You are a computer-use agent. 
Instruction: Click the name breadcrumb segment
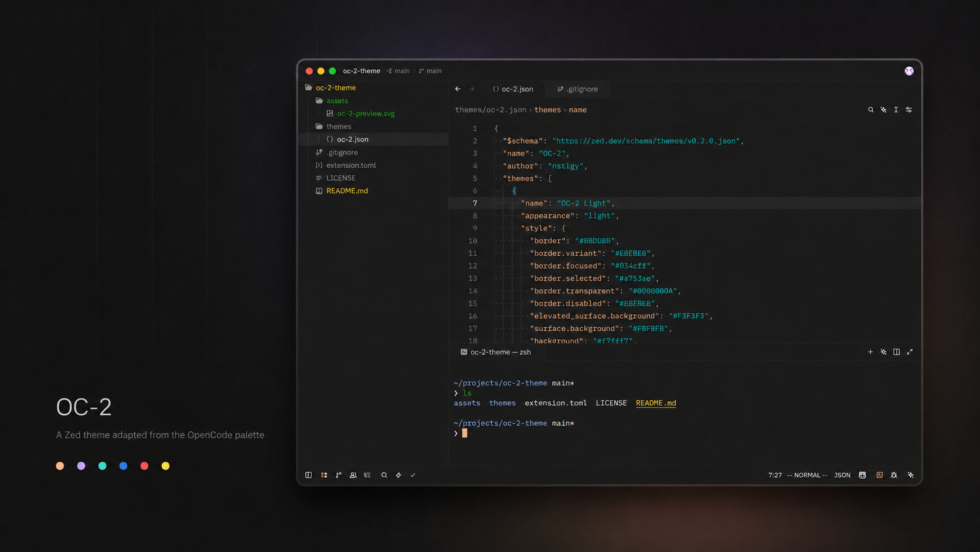pos(577,110)
